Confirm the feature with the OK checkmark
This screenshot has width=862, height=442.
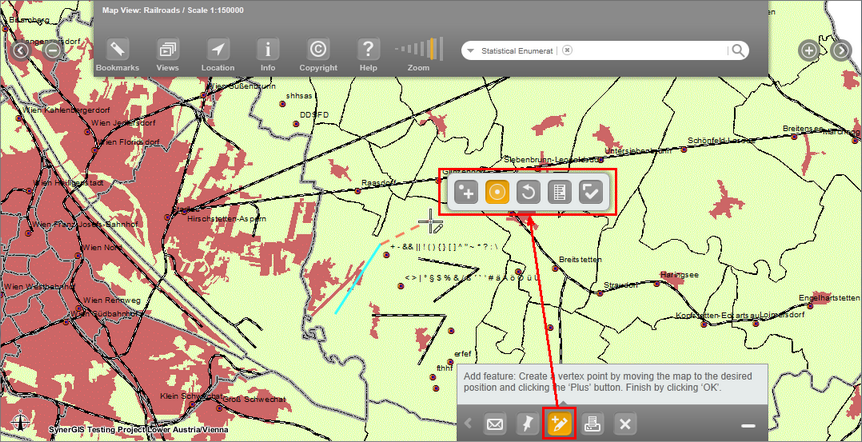pos(592,192)
